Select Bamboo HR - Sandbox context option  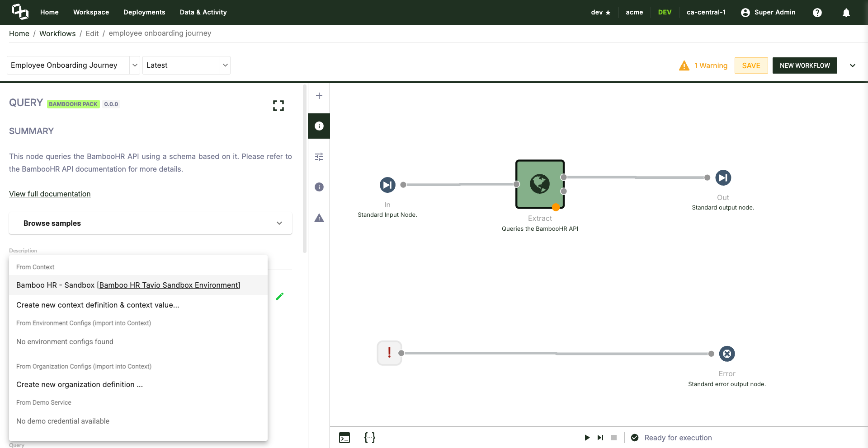(x=138, y=285)
